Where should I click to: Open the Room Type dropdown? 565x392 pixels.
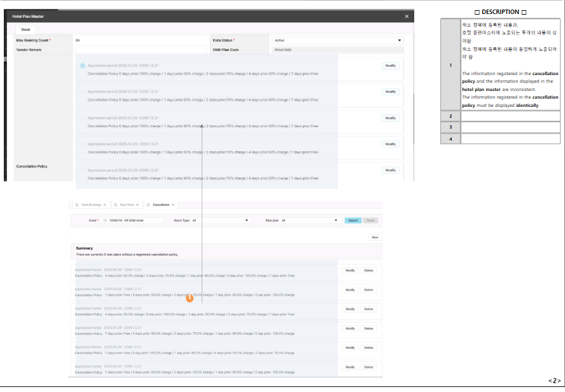point(221,220)
